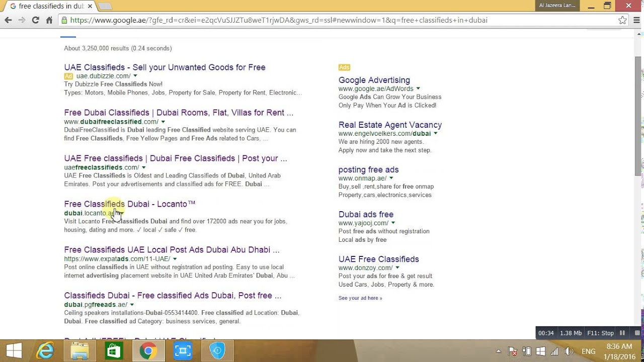This screenshot has height=362, width=644.
Task: Open 'UAE Free classifieds | Dubai Free Classifieds' result
Action: click(x=176, y=158)
